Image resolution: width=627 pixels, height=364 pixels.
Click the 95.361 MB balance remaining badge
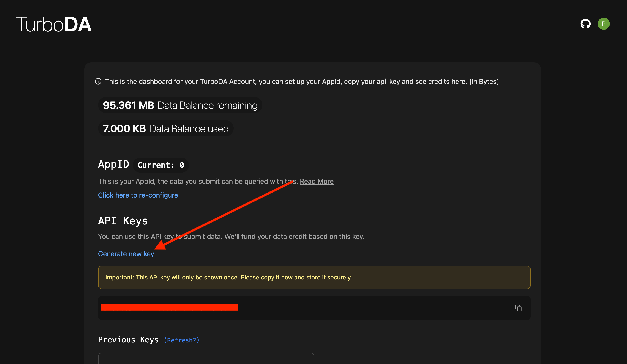[x=180, y=105]
